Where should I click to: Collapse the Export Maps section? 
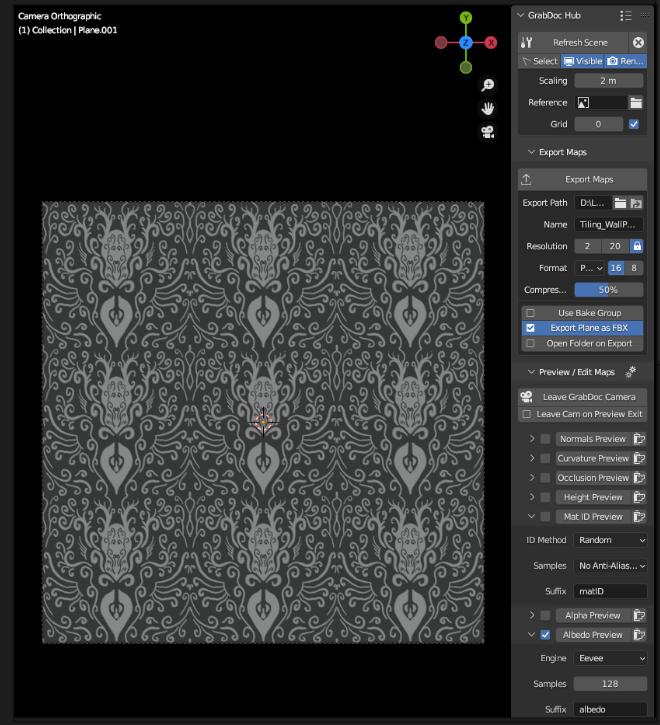pos(531,152)
